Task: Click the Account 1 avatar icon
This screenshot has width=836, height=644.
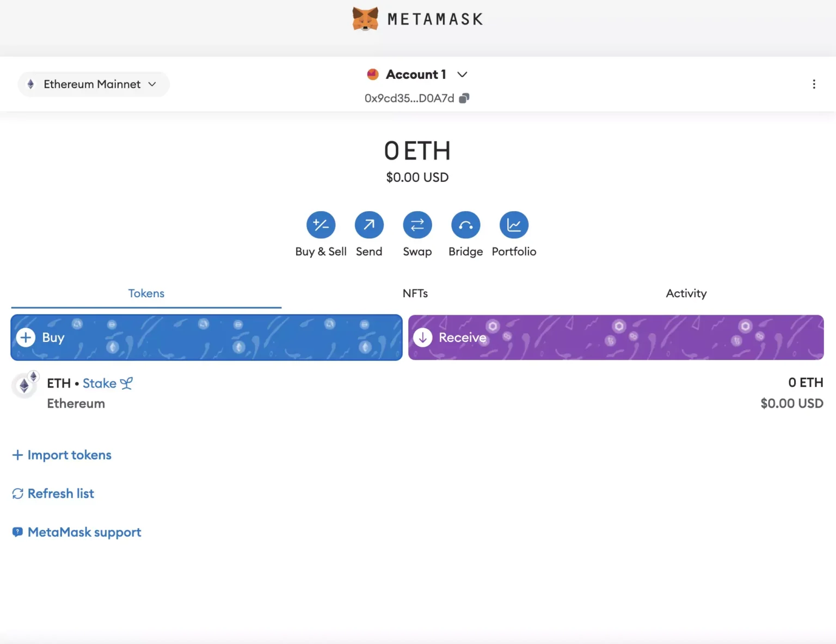Action: tap(373, 75)
